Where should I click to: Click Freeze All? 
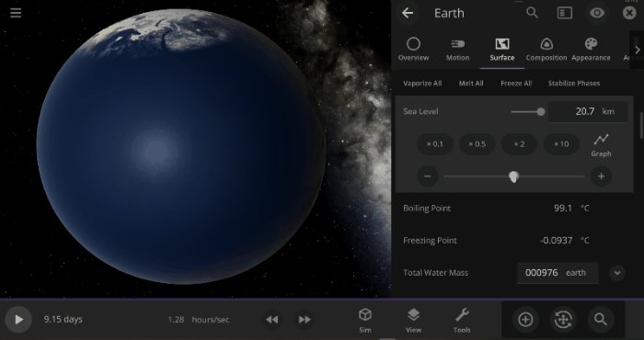[x=516, y=84]
